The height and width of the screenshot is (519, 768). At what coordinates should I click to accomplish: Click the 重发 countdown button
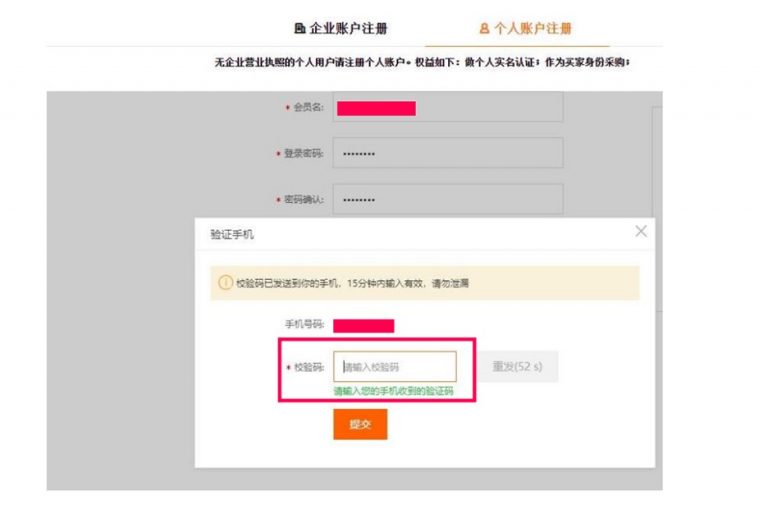tap(517, 367)
